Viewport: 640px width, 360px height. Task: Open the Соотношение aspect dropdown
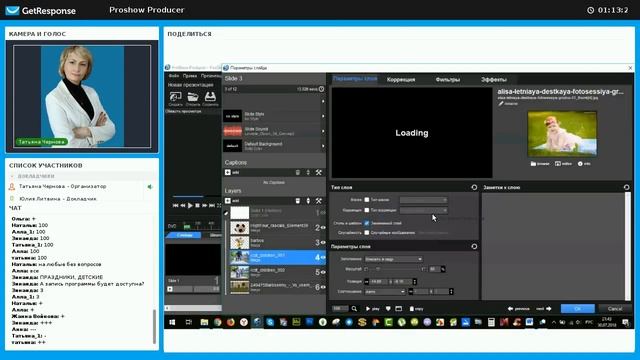[x=385, y=291]
